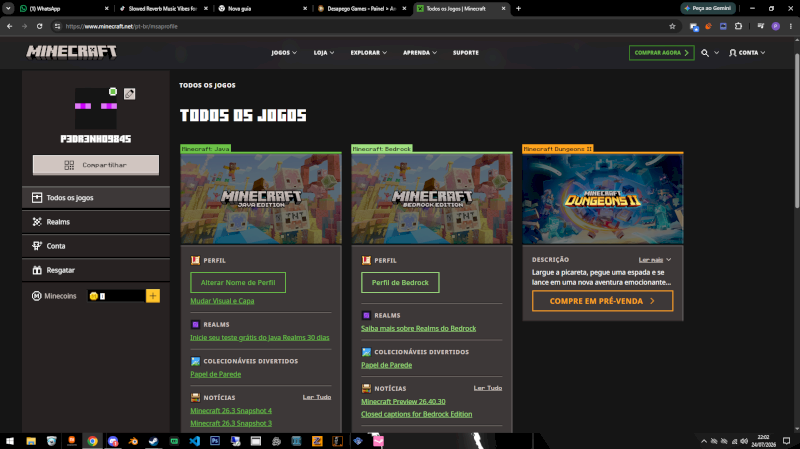Open the new tab plus button

[x=518, y=8]
